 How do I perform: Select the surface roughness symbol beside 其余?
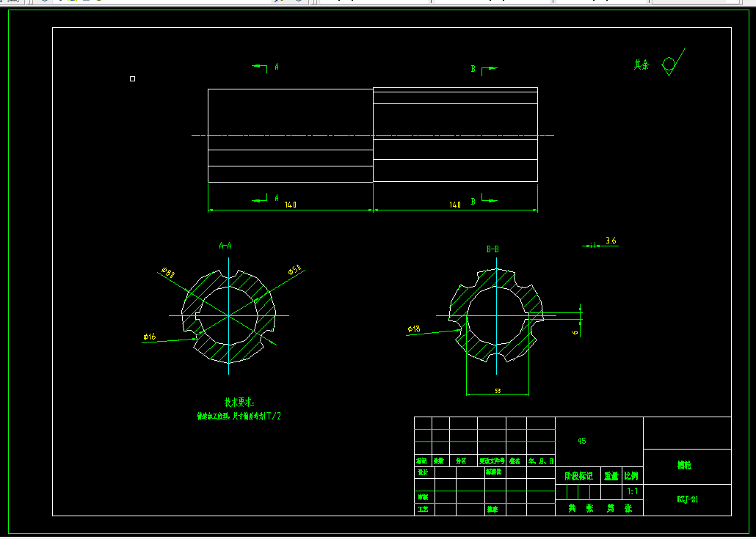tap(673, 62)
